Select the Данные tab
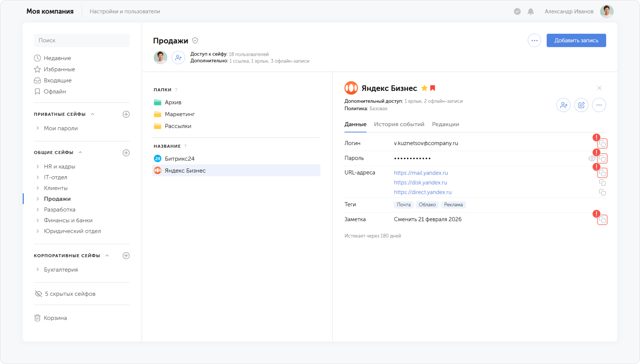The image size is (640, 364). coord(355,124)
